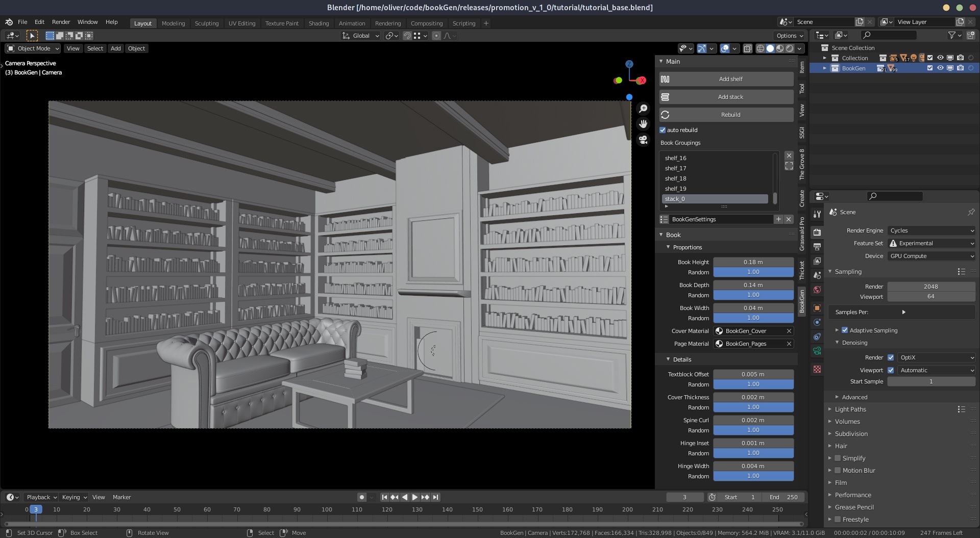The image size is (980, 538).
Task: Jump to the timeline end frame icon
Action: click(435, 497)
